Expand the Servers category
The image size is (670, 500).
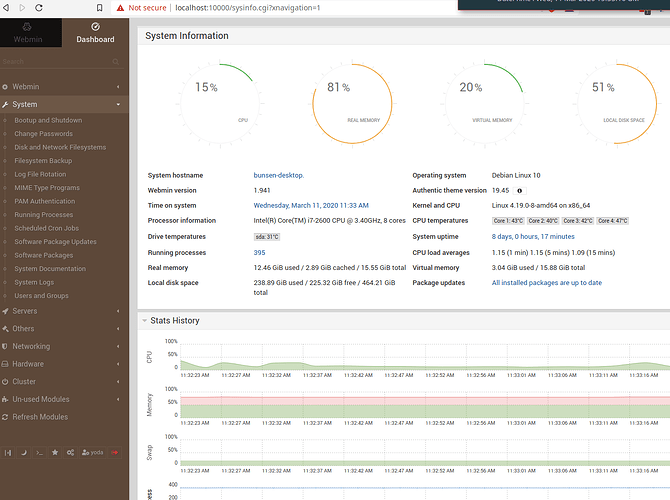point(64,311)
